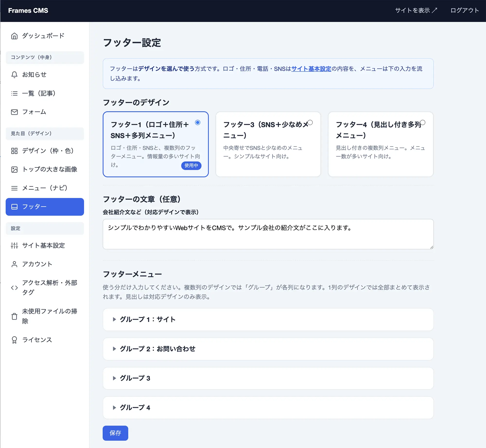Click サイトを表示 in the top bar
The width and height of the screenshot is (486, 448).
coord(416,10)
